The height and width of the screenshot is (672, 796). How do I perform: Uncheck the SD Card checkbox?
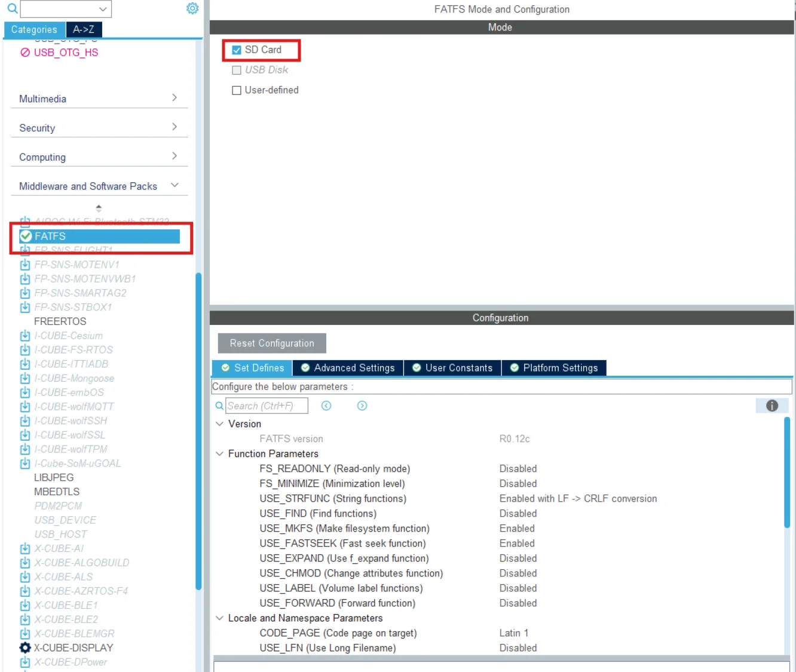pos(237,50)
